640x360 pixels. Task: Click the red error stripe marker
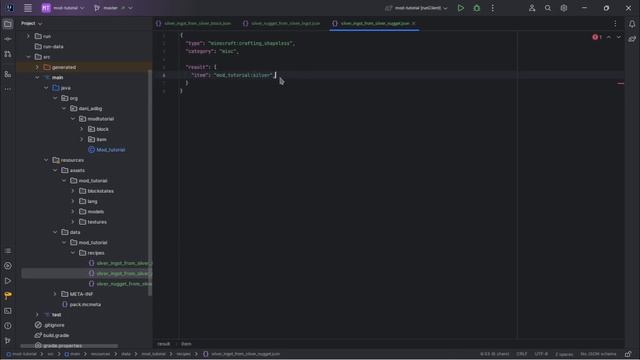point(620,83)
